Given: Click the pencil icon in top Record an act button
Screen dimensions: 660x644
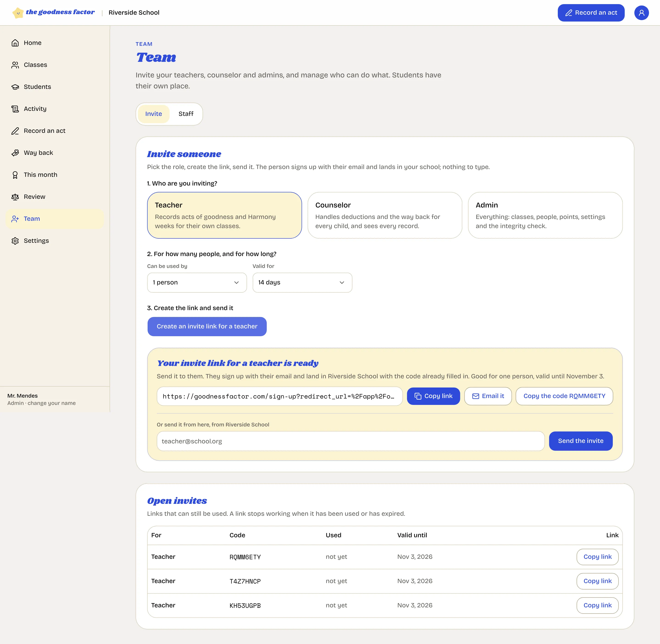Looking at the screenshot, I should (569, 13).
